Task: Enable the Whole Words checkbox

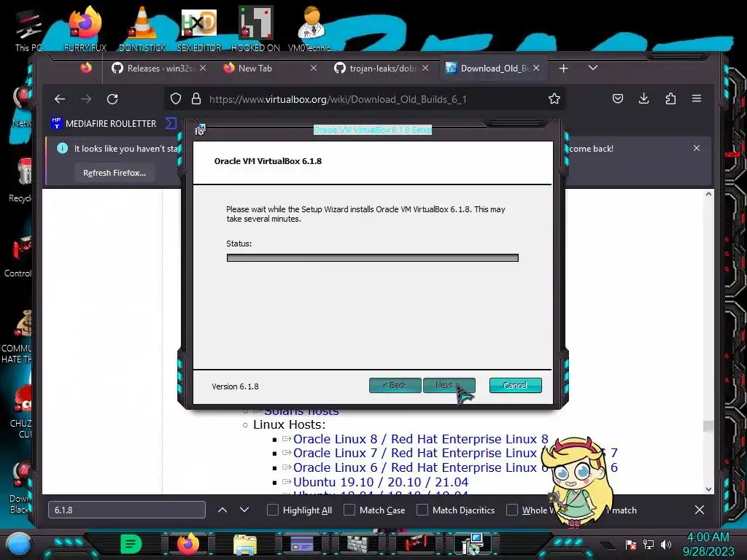Action: (x=512, y=510)
